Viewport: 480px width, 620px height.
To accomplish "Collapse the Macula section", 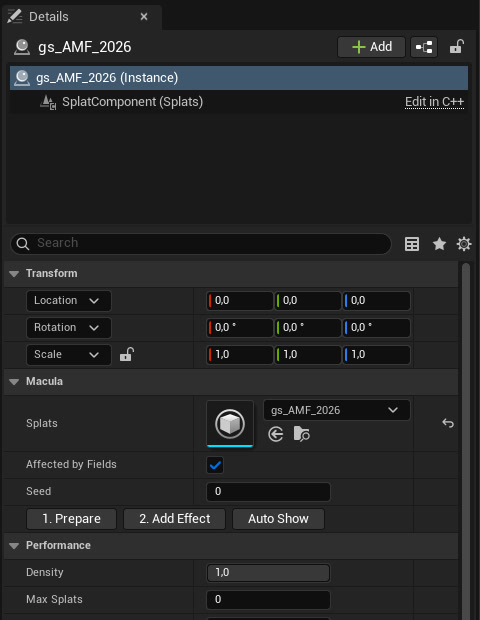I will 14,382.
